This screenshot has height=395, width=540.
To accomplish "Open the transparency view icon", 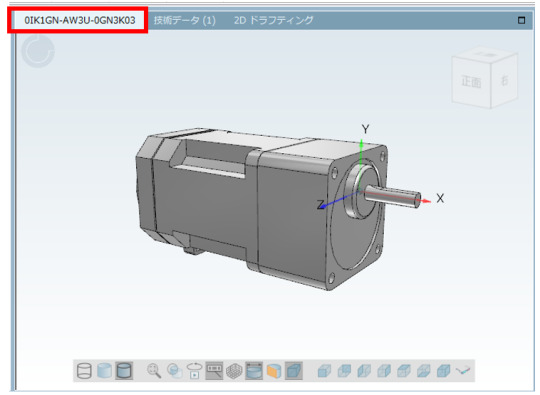I will click(175, 371).
